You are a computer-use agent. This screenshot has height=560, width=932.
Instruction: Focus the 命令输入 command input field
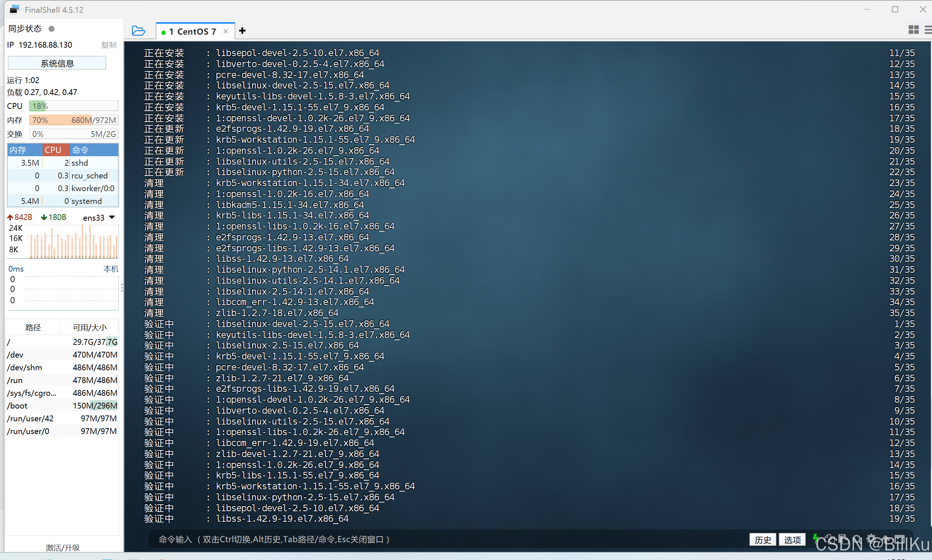pos(447,540)
